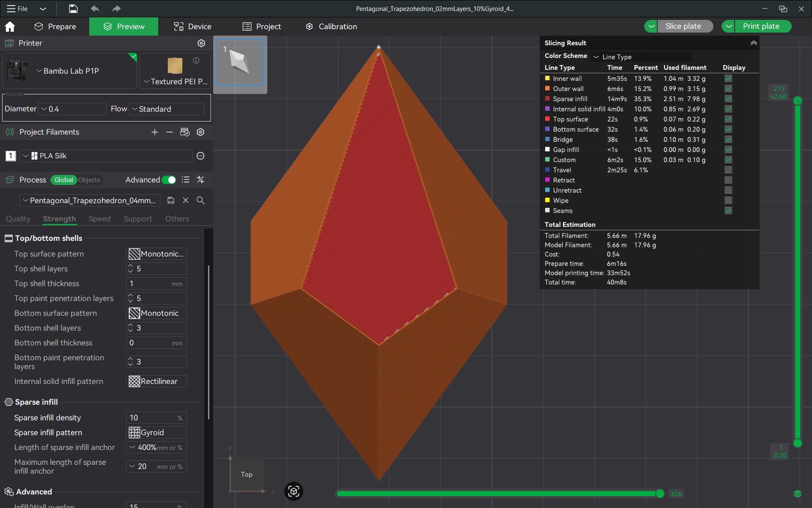Open printer settings gear icon
The height and width of the screenshot is (508, 812).
(x=201, y=43)
